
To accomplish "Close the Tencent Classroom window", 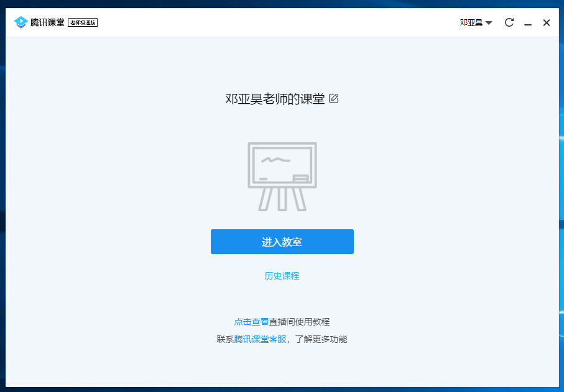I will [x=547, y=23].
